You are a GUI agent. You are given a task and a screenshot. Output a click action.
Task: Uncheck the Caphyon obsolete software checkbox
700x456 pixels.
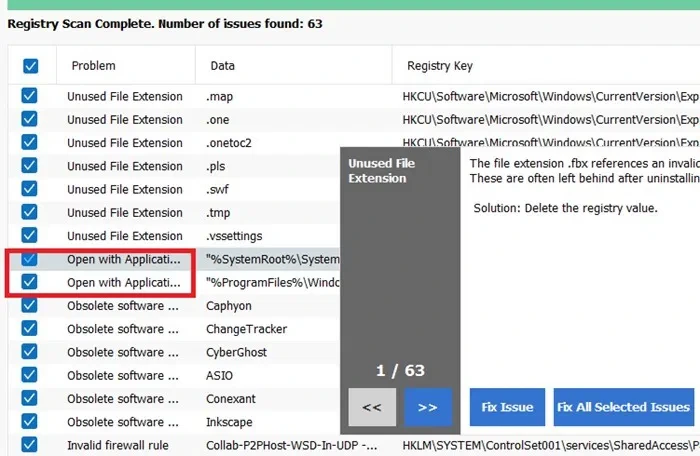tap(29, 305)
